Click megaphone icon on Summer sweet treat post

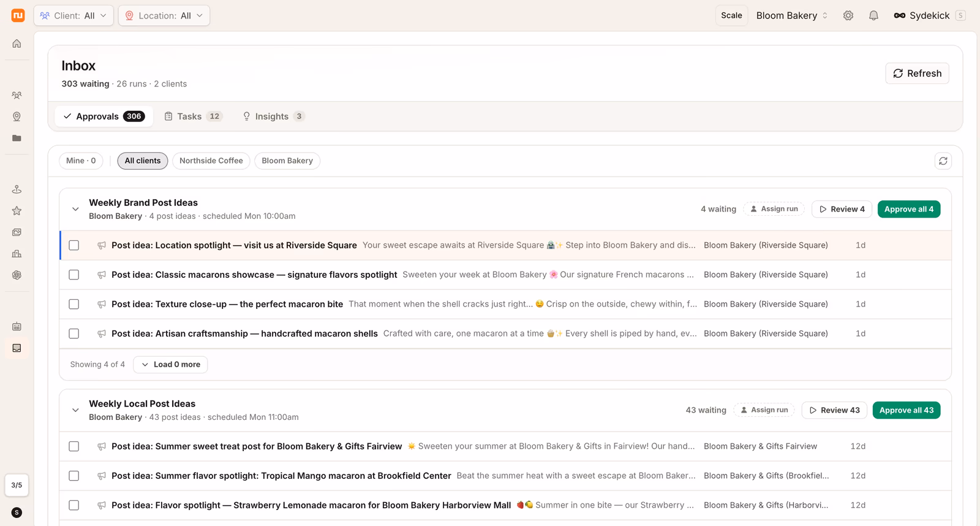[x=102, y=446]
